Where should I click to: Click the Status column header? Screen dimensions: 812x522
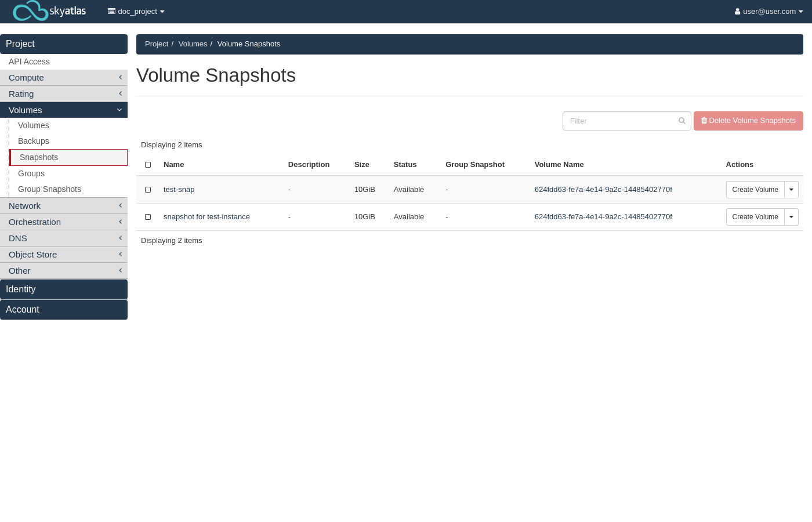click(405, 165)
